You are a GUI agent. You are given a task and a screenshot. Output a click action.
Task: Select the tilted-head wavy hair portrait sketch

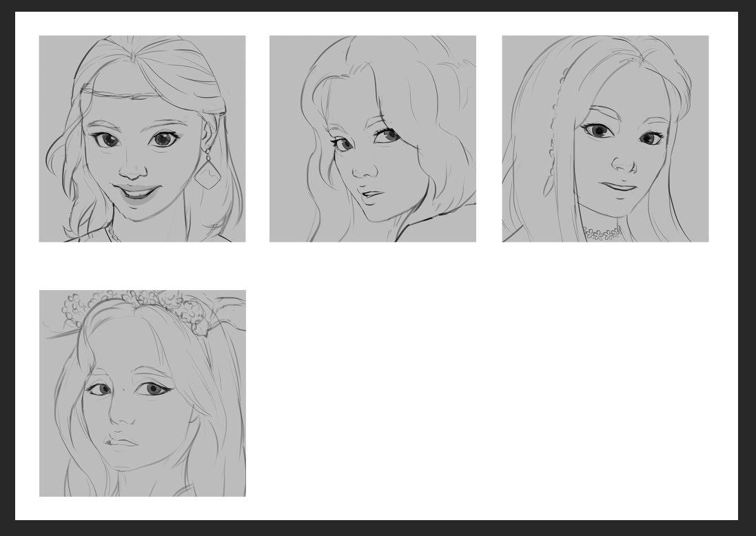point(373,138)
